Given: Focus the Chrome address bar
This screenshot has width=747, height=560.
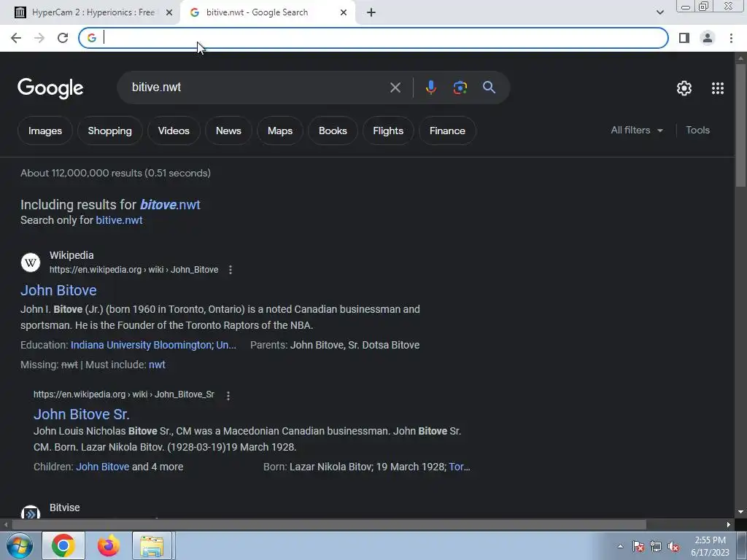Looking at the screenshot, I should coord(373,38).
